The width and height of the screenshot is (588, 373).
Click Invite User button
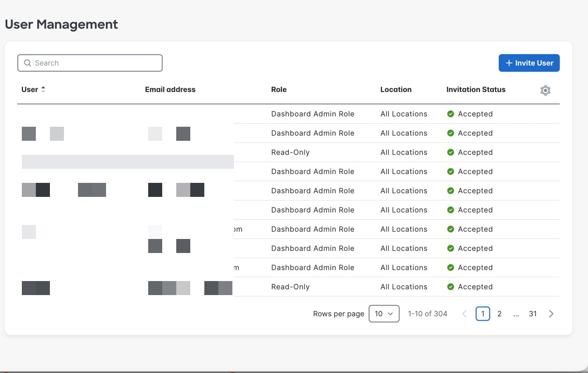pyautogui.click(x=529, y=63)
